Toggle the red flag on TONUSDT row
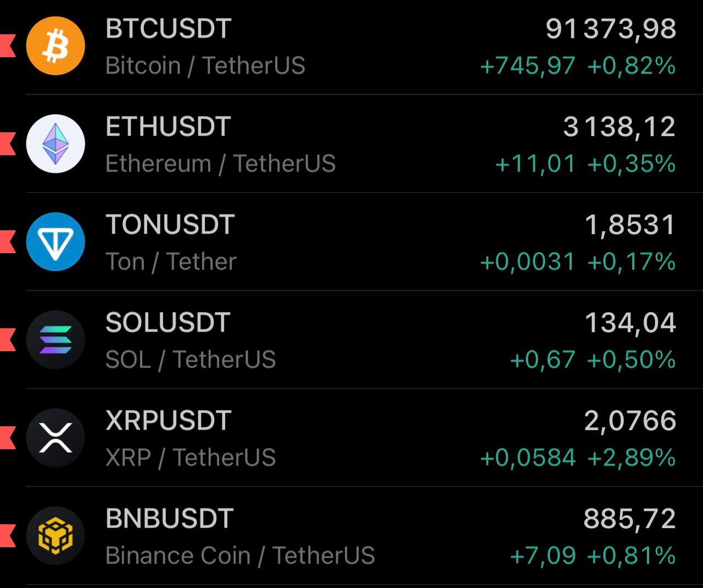This screenshot has width=703, height=588. [7, 242]
